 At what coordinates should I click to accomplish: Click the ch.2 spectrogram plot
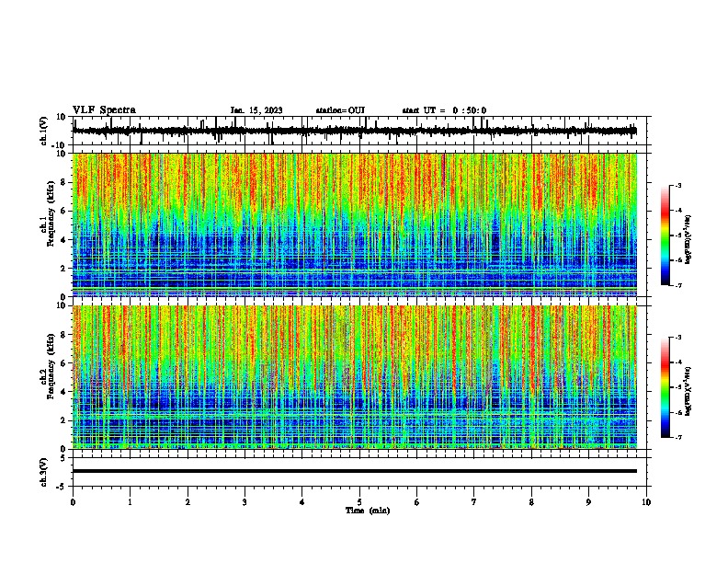(355, 377)
